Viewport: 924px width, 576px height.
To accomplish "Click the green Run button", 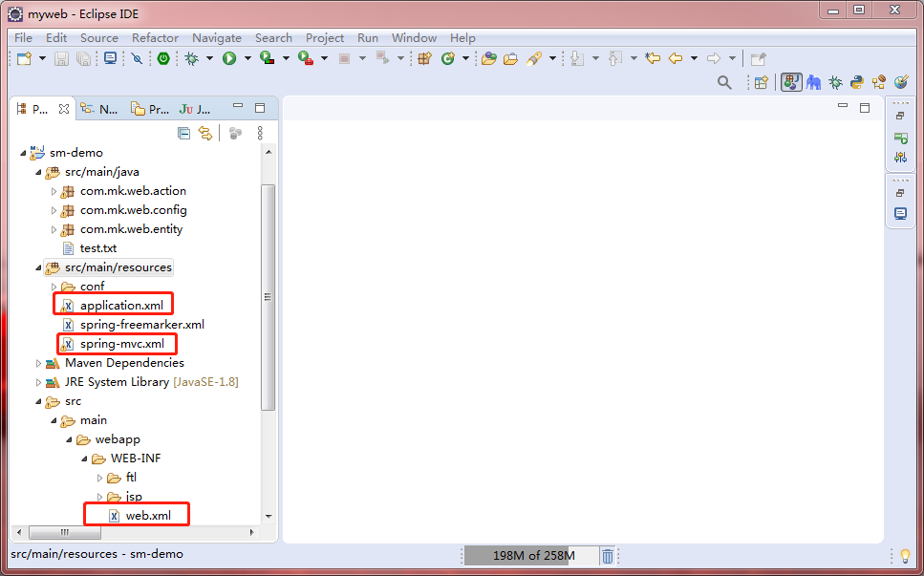I will click(229, 58).
